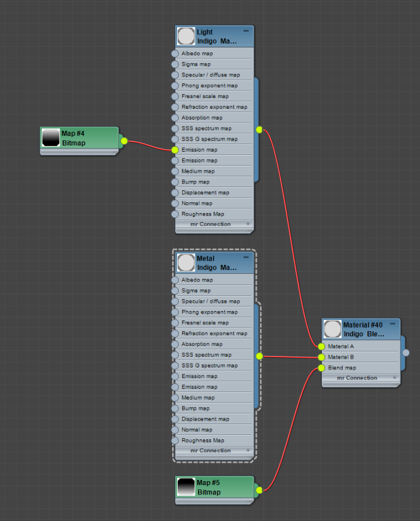420x521 pixels.
Task: Click the Material B input socket
Action: point(321,357)
